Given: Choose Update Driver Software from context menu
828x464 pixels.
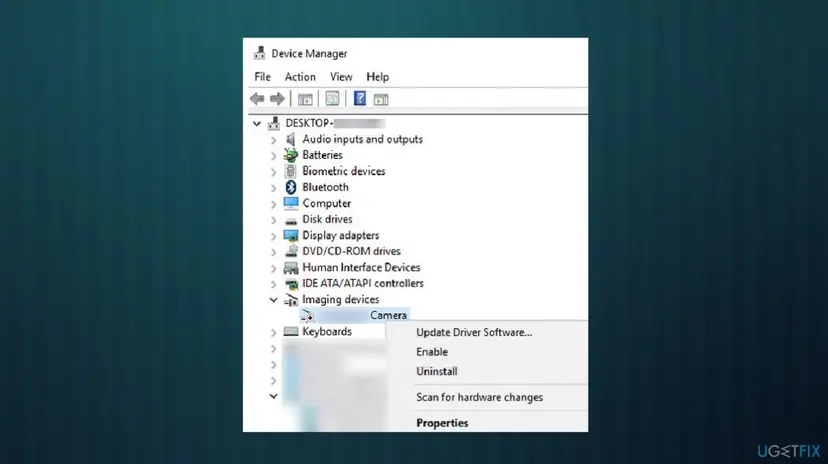Looking at the screenshot, I should tap(474, 332).
